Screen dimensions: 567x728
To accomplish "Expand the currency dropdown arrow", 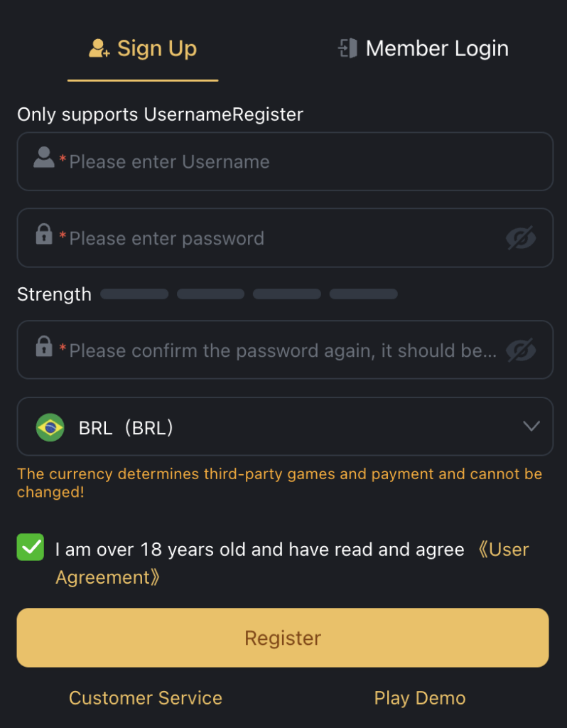I will point(531,427).
